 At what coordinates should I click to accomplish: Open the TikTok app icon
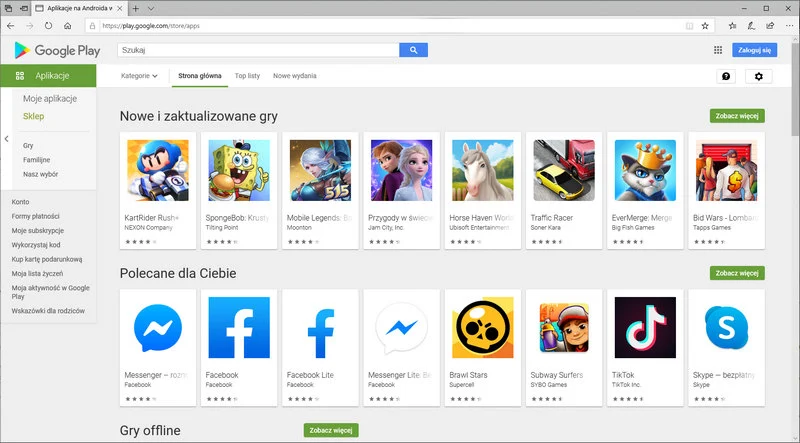pos(644,328)
